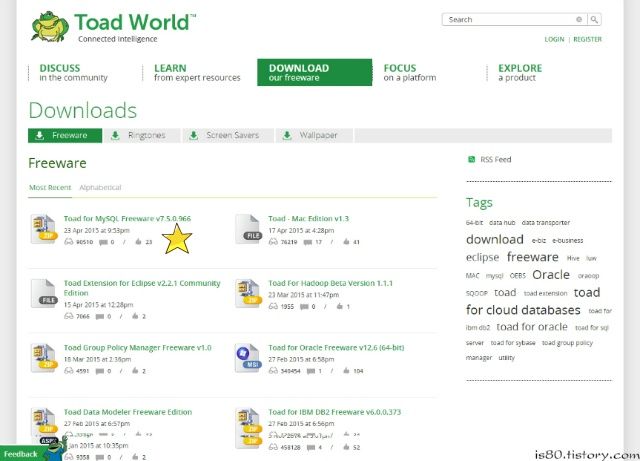Clear search with the small circle icon

[x=579, y=19]
